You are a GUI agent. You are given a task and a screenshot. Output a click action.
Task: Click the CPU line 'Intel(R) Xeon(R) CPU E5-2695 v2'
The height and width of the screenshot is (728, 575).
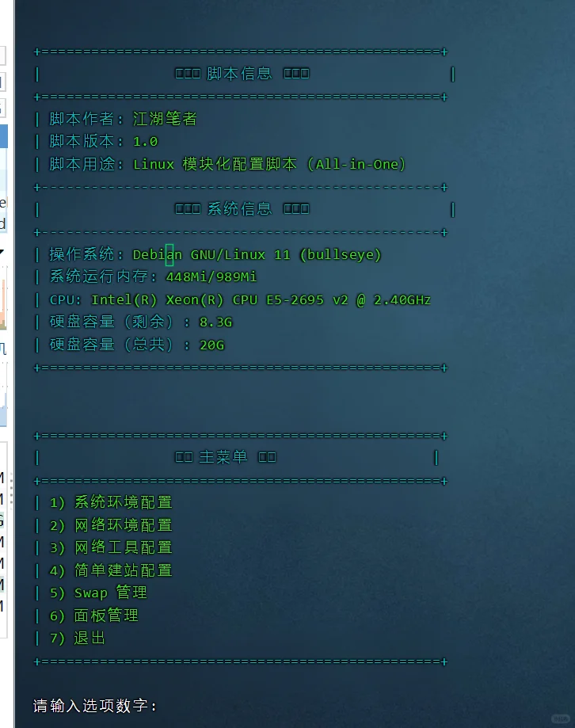[x=219, y=300]
